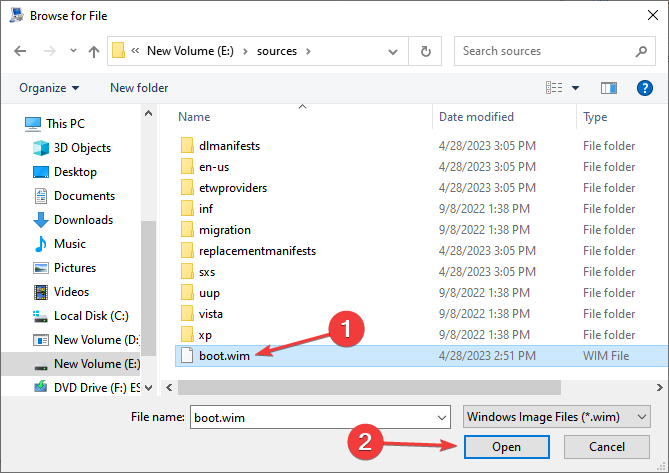The height and width of the screenshot is (473, 669).
Task: Sort by Date modified column
Action: [476, 117]
